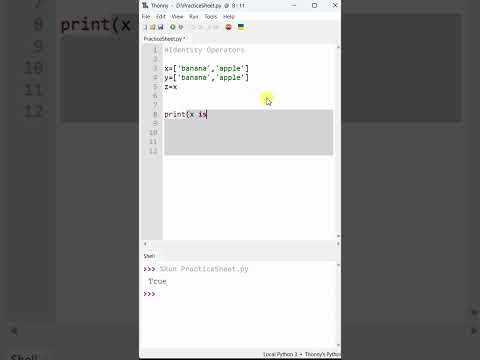The image size is (480, 360).
Task: Click the Ukraine flag toolbar icon
Action: pos(241,27)
